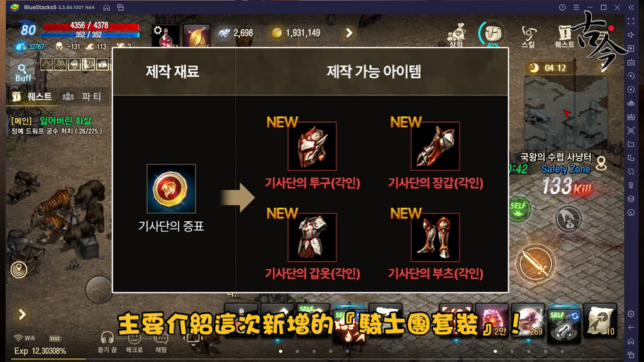This screenshot has width=644, height=362.
Task: Switch to the 파티 party tab
Action: point(81,96)
